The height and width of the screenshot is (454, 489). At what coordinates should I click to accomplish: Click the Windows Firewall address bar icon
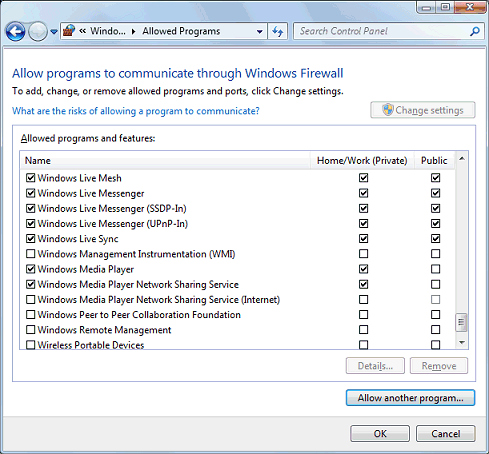69,31
